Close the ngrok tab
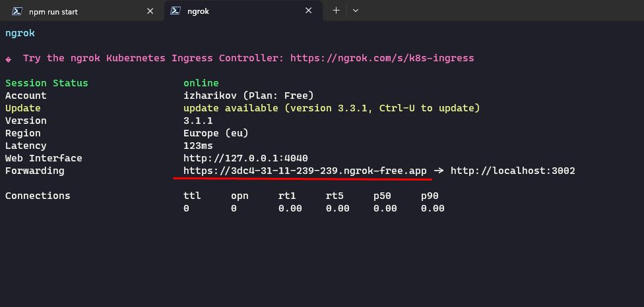Viewport: 644px width, 307px height. tap(308, 11)
